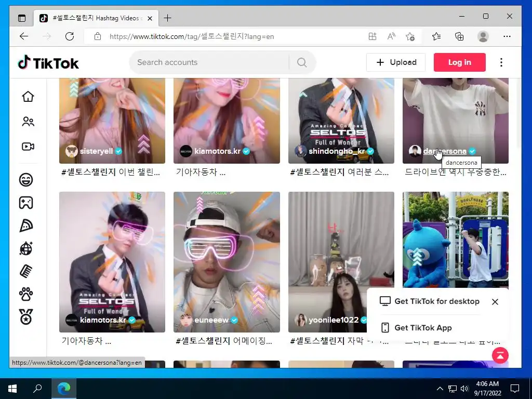Image resolution: width=532 pixels, height=399 pixels.
Task: Open the browser apps grid icon in address bar
Action: 373,36
